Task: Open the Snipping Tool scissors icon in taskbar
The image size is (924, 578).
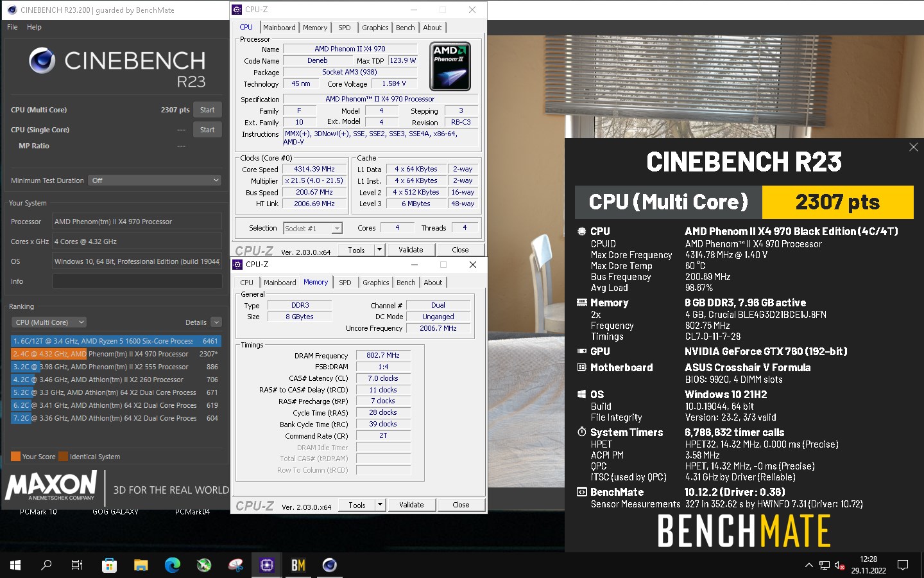Action: 235,565
